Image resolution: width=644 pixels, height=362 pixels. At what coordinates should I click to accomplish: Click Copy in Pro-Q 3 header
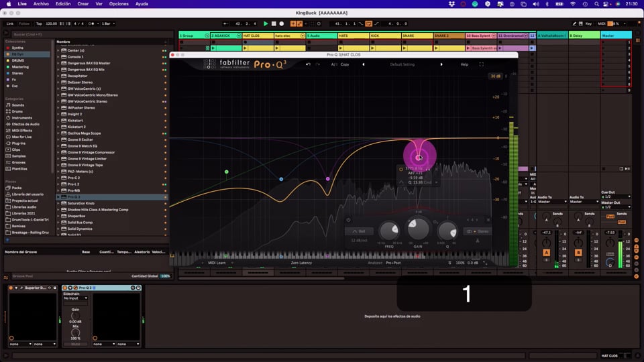tap(345, 64)
